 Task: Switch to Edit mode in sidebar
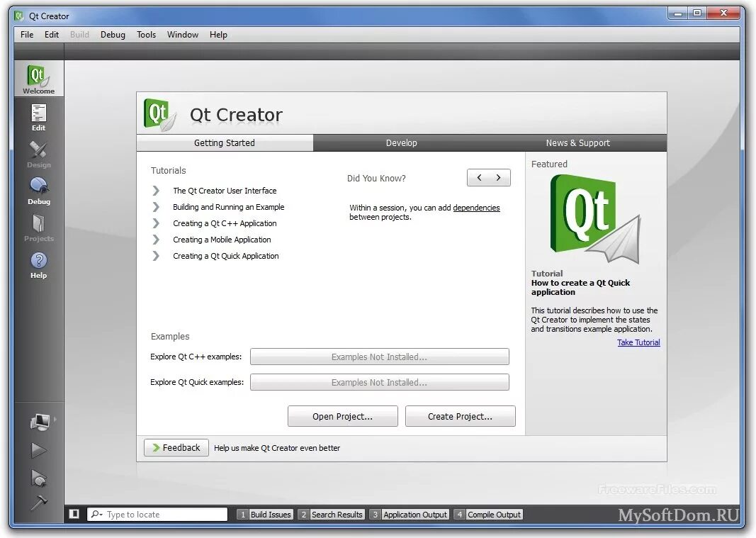(38, 117)
